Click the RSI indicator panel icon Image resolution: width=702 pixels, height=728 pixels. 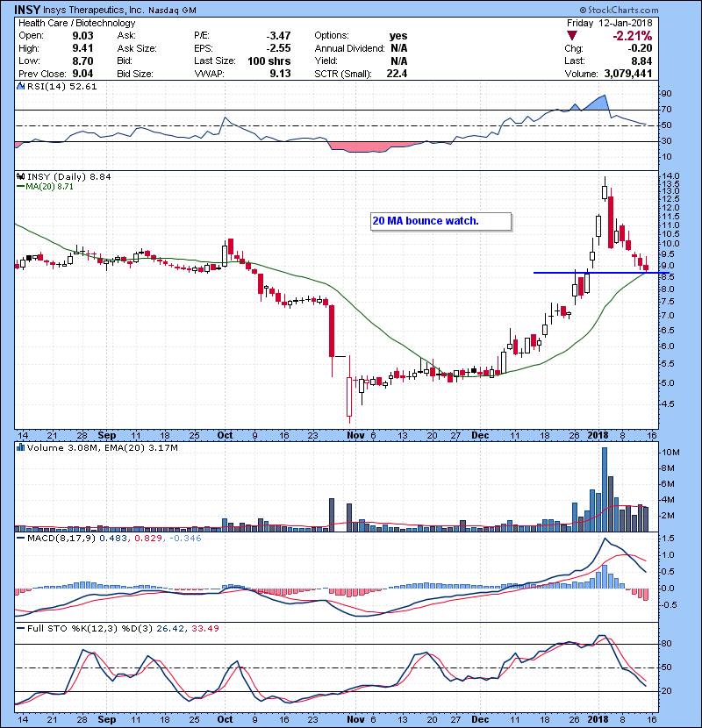20,86
